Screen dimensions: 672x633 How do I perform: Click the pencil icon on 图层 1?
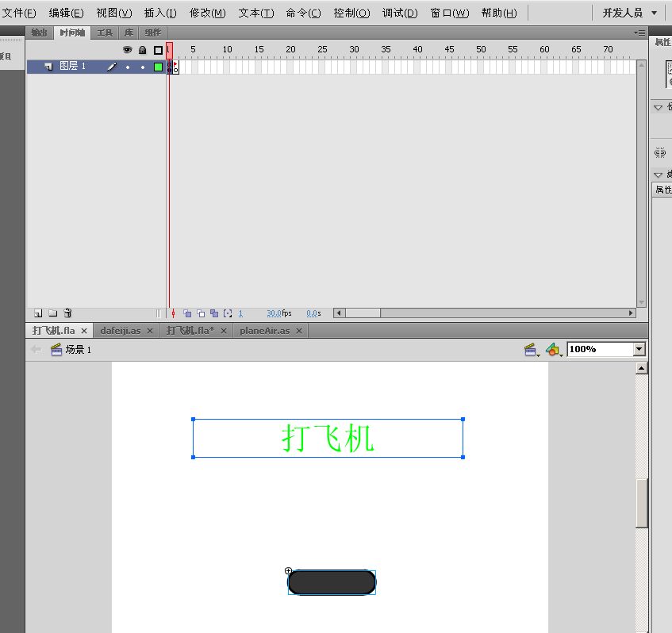click(112, 67)
